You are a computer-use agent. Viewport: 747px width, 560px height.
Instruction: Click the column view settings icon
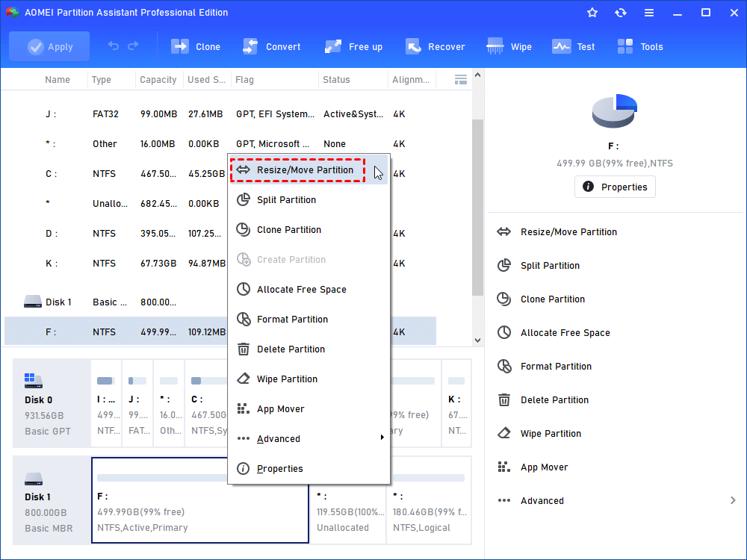pyautogui.click(x=461, y=80)
